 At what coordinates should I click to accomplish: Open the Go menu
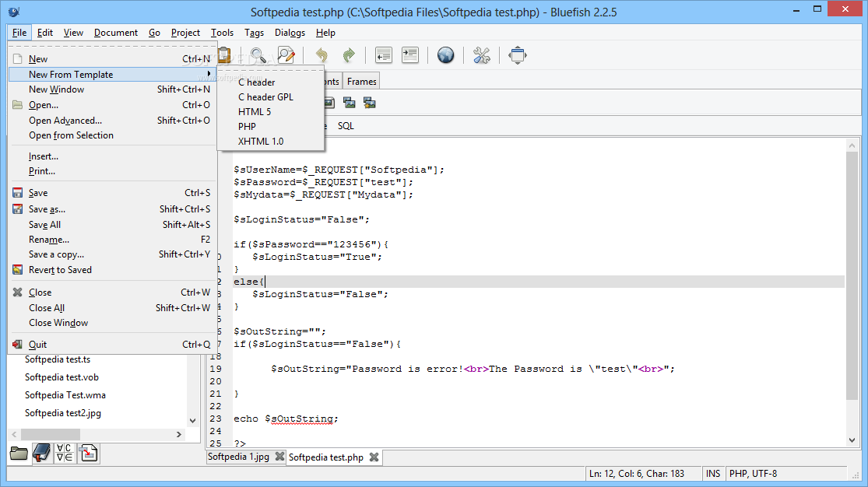(154, 33)
